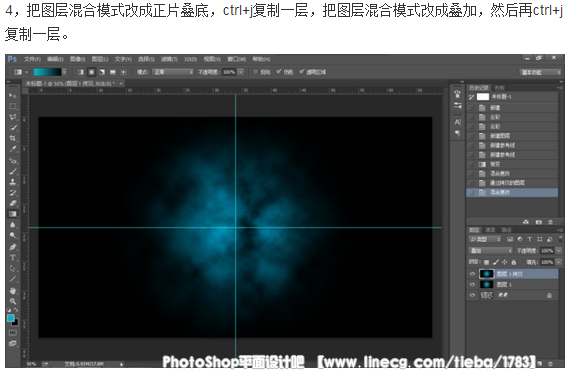Open layer opacity dropdown arrow
This screenshot has width=586, height=379.
click(x=559, y=250)
